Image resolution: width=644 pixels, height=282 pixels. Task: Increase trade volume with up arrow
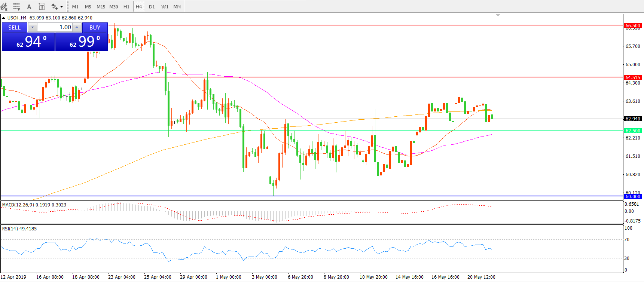[x=77, y=27]
